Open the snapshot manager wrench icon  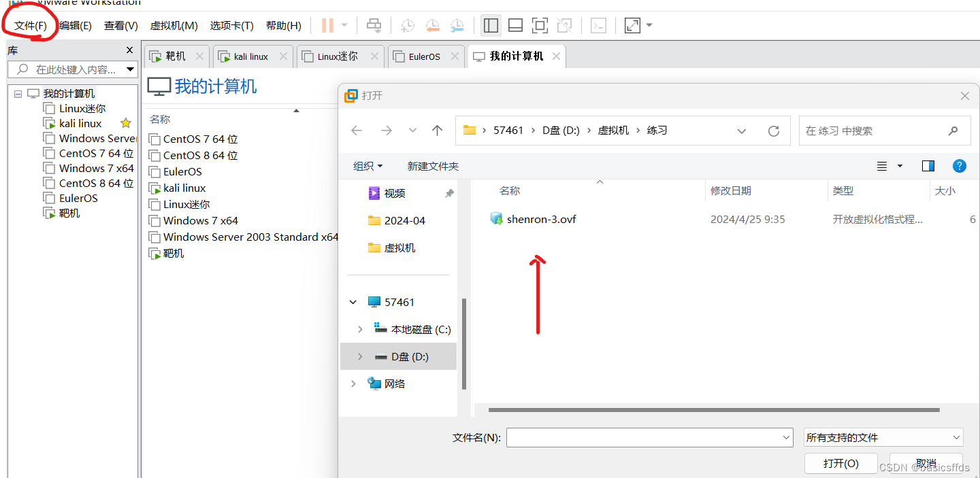(457, 26)
